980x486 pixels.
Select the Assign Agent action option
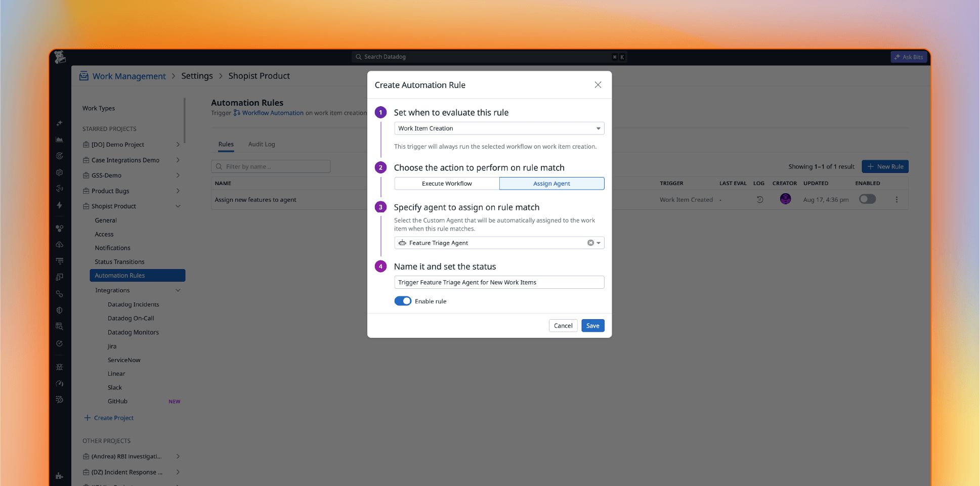(x=551, y=184)
